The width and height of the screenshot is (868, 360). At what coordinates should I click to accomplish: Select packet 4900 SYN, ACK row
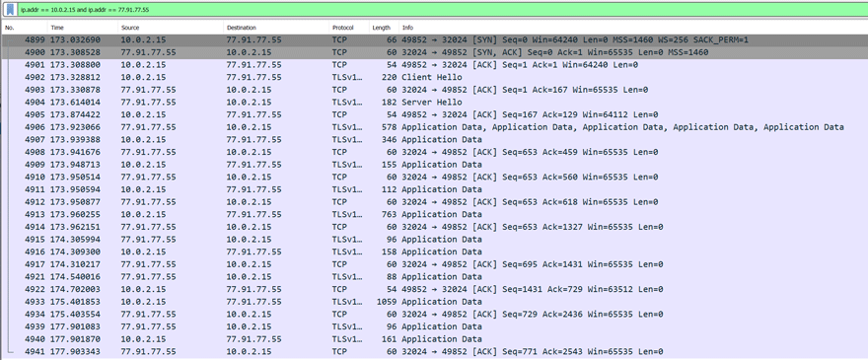pos(434,52)
